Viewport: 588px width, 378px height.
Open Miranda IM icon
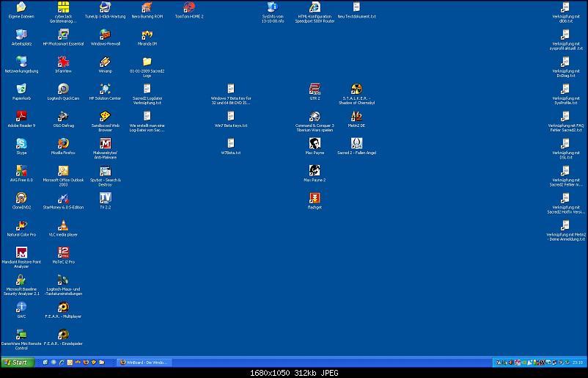[147, 34]
